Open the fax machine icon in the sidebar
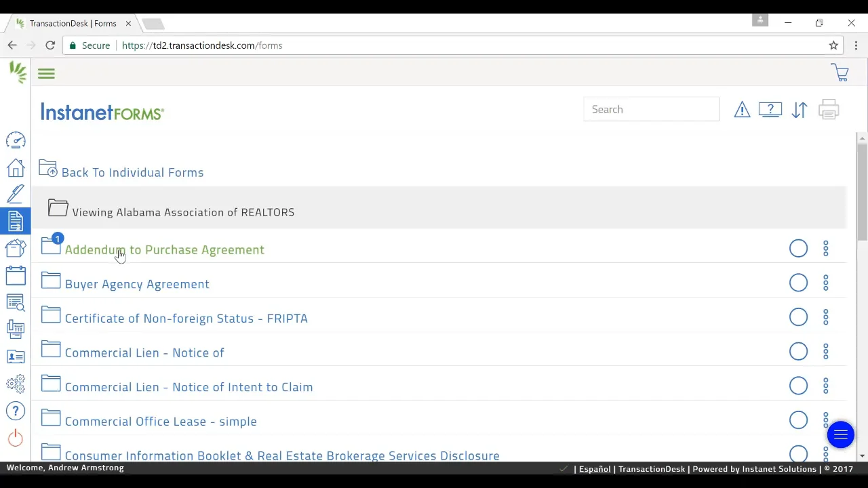 point(16,329)
